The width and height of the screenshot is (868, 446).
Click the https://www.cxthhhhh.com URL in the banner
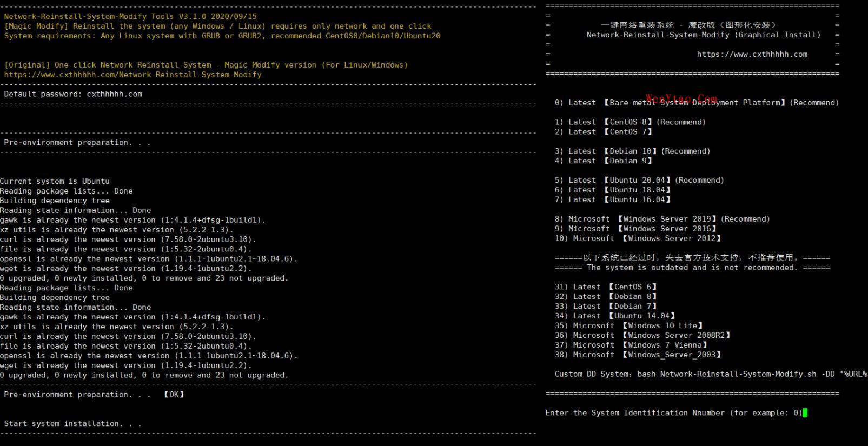(x=752, y=54)
